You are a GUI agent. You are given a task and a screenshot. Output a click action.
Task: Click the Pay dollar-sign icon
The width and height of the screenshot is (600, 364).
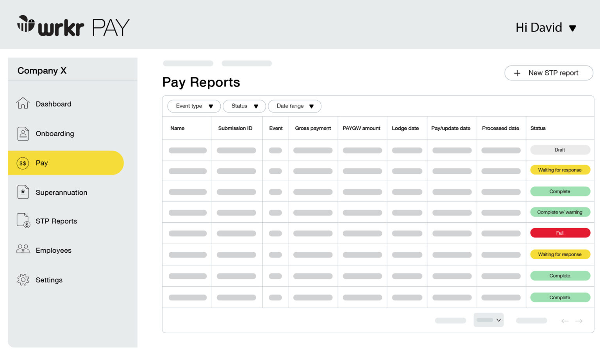click(23, 163)
